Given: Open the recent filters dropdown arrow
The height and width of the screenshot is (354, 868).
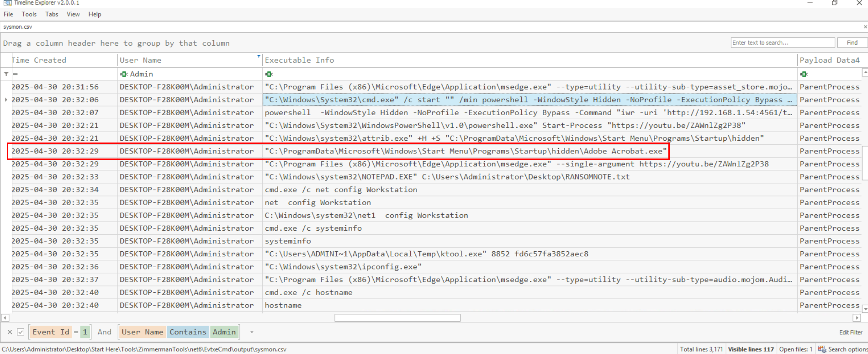Looking at the screenshot, I should click(252, 332).
